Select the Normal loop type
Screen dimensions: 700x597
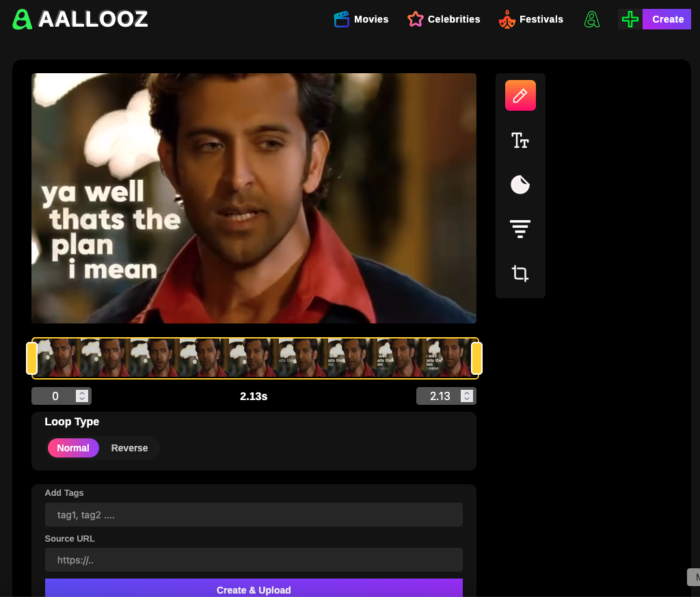[x=73, y=448]
